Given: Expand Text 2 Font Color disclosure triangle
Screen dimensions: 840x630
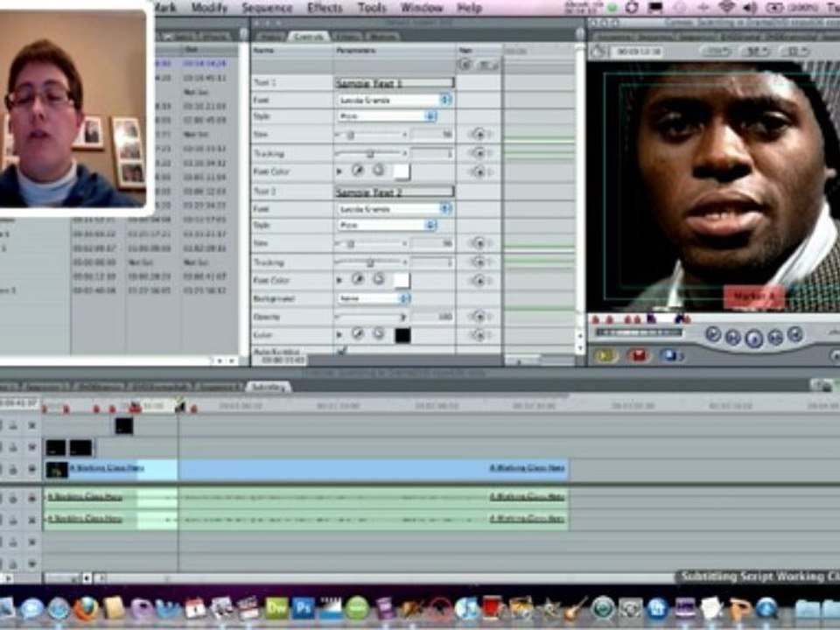Looking at the screenshot, I should 339,280.
